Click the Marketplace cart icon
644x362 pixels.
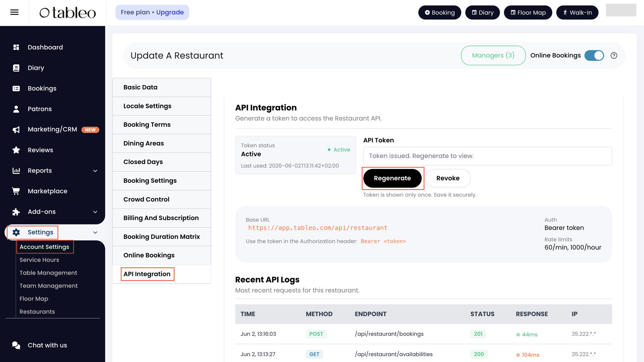[x=16, y=191]
